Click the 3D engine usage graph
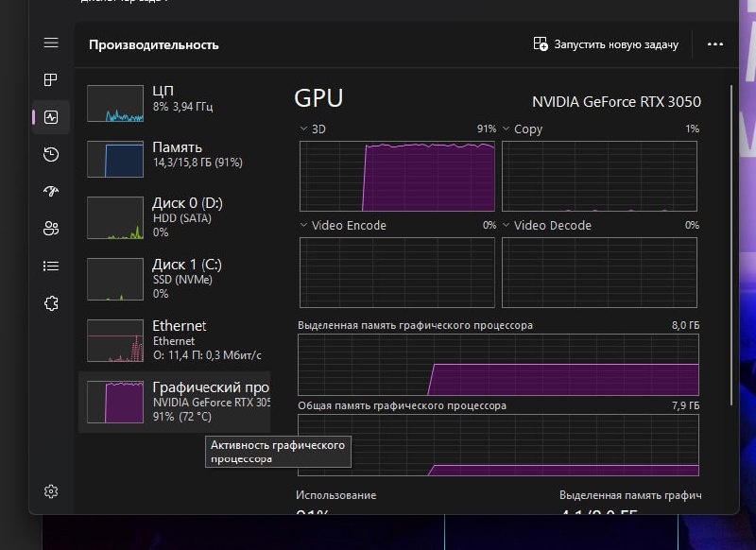Image resolution: width=756 pixels, height=550 pixels. coord(397,177)
